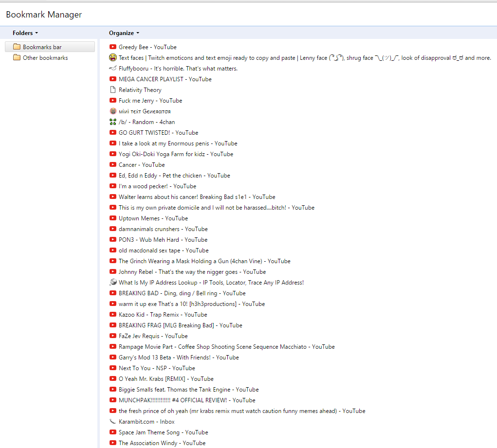Click YouTube icon beside O Yeah Mr. Krabs

coord(113,378)
